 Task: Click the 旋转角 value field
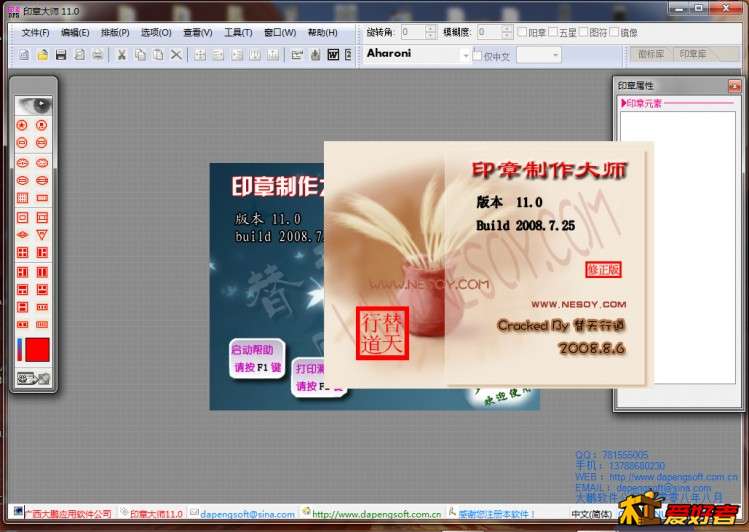[x=412, y=32]
